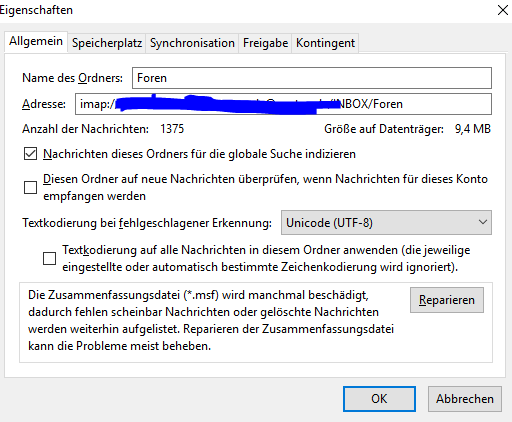Open the Synchronisation tab
Image resolution: width=512 pixels, height=422 pixels.
click(x=192, y=43)
